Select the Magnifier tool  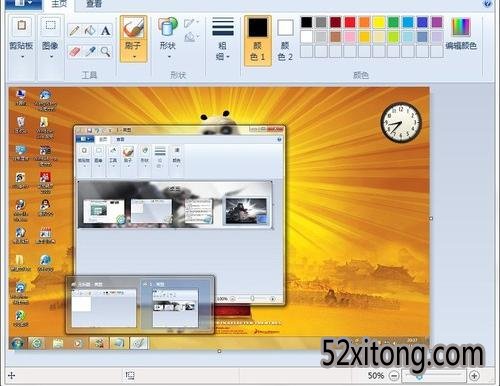[105, 52]
